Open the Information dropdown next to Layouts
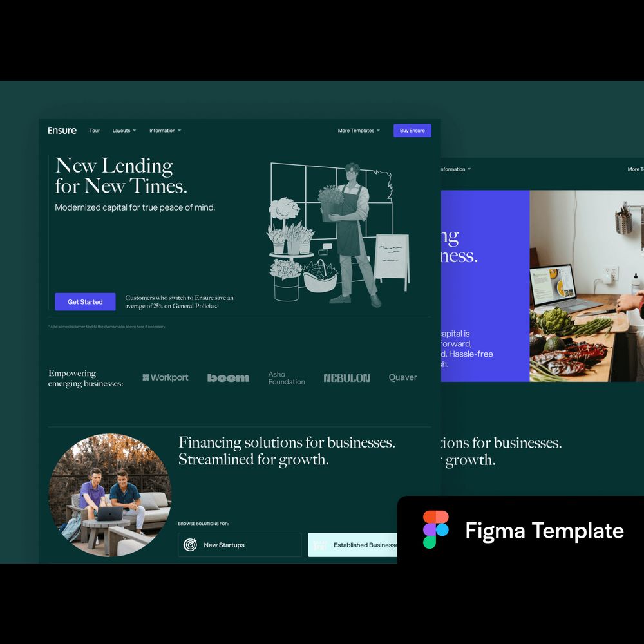The height and width of the screenshot is (644, 644). (x=165, y=131)
